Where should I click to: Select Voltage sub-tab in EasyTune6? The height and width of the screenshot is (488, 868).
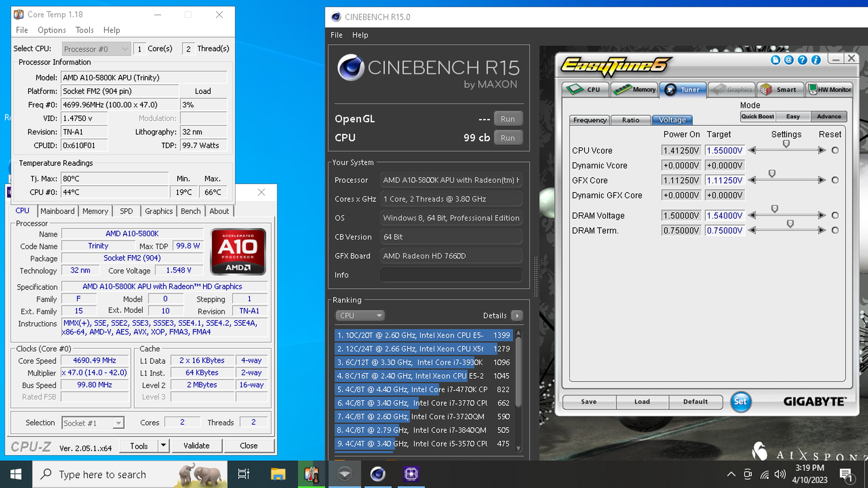[x=672, y=120]
